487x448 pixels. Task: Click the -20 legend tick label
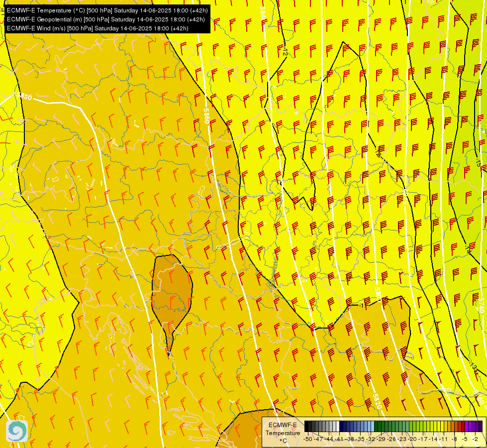(412, 440)
